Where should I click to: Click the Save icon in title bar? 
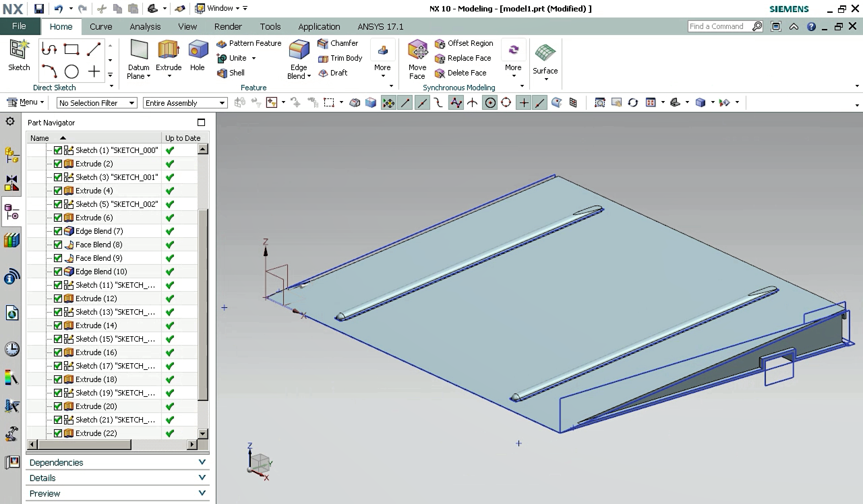click(39, 8)
